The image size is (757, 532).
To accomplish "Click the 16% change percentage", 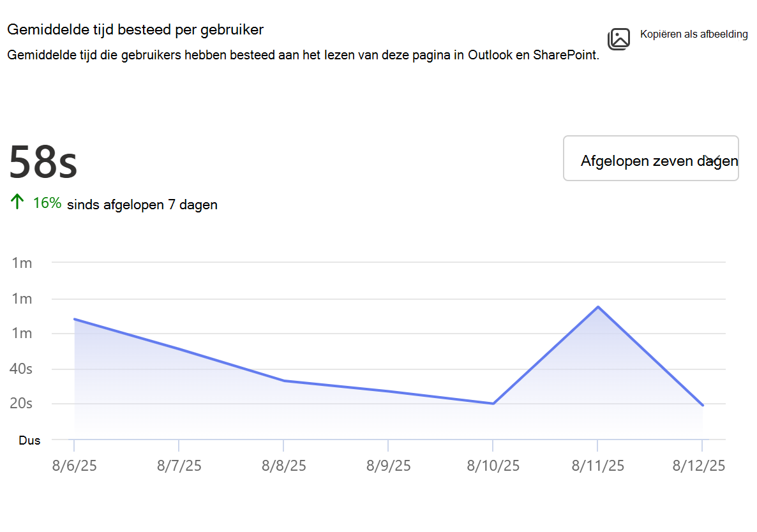I will pos(47,203).
